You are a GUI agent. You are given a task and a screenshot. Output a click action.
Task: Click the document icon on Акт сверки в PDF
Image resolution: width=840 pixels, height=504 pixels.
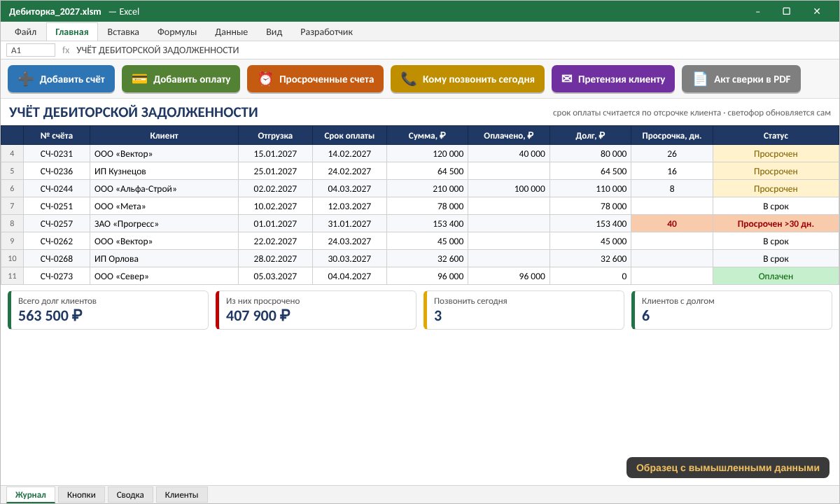coord(700,79)
